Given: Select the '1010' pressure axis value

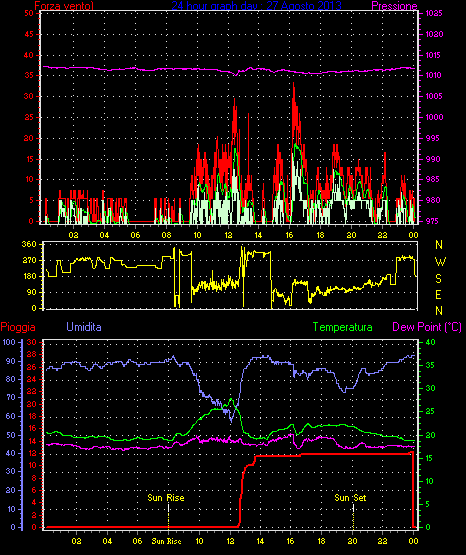Looking at the screenshot, I should [x=434, y=75].
